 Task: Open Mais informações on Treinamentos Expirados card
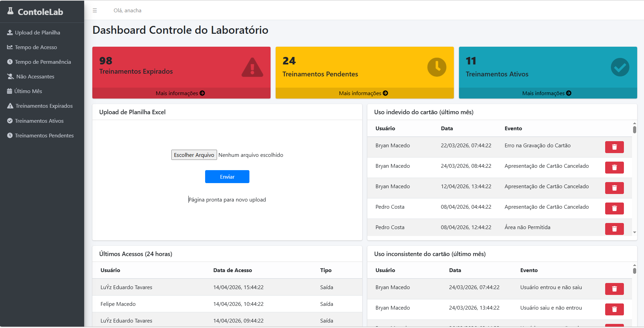tap(180, 93)
